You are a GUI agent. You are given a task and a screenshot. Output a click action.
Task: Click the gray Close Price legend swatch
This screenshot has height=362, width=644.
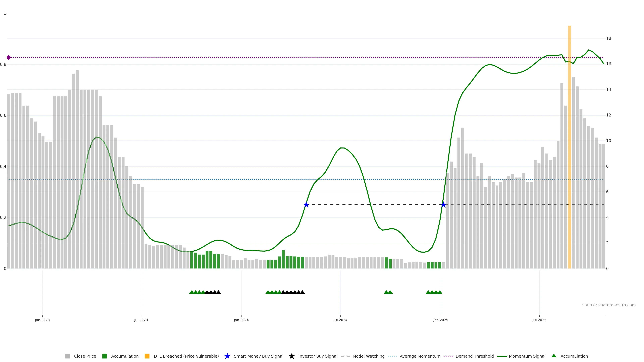click(67, 356)
